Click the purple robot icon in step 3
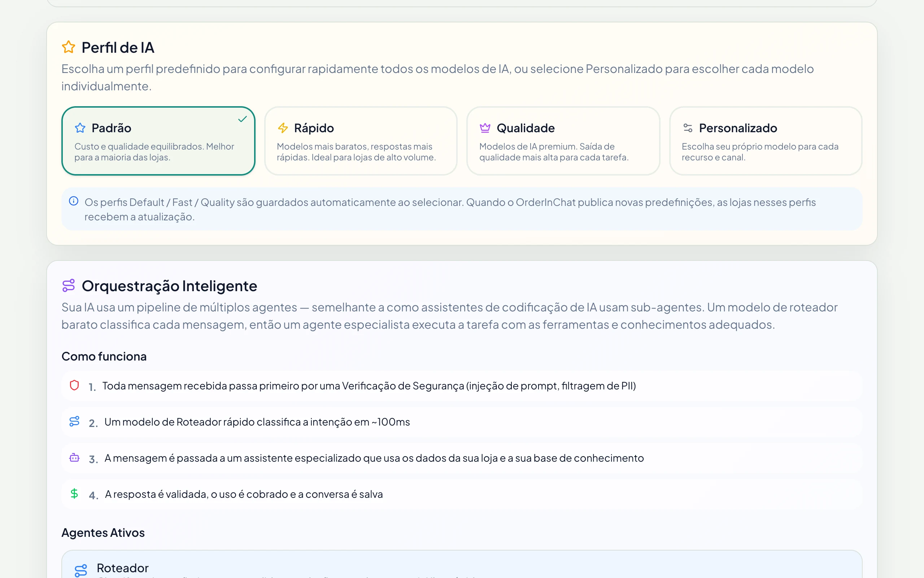Screen dimensions: 924x578 pyautogui.click(x=74, y=457)
